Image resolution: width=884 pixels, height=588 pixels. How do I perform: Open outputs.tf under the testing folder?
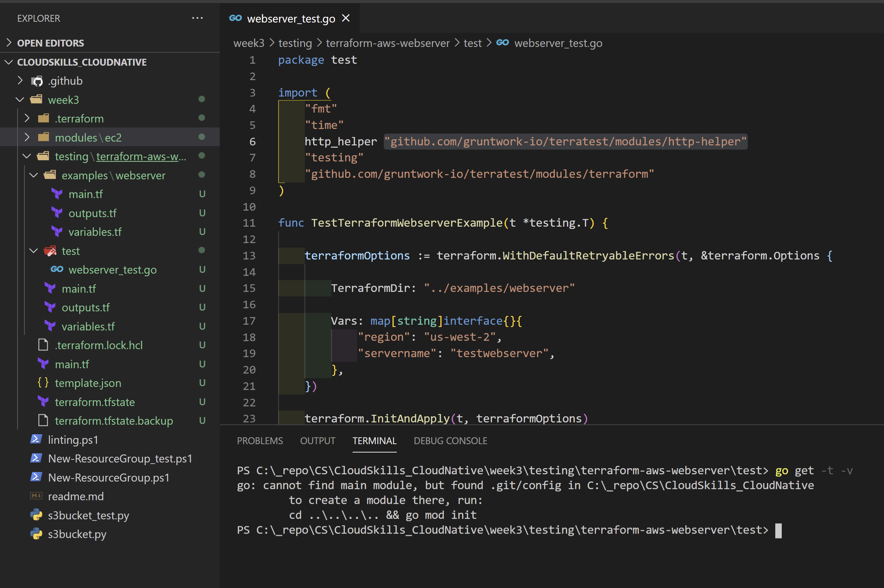click(85, 307)
